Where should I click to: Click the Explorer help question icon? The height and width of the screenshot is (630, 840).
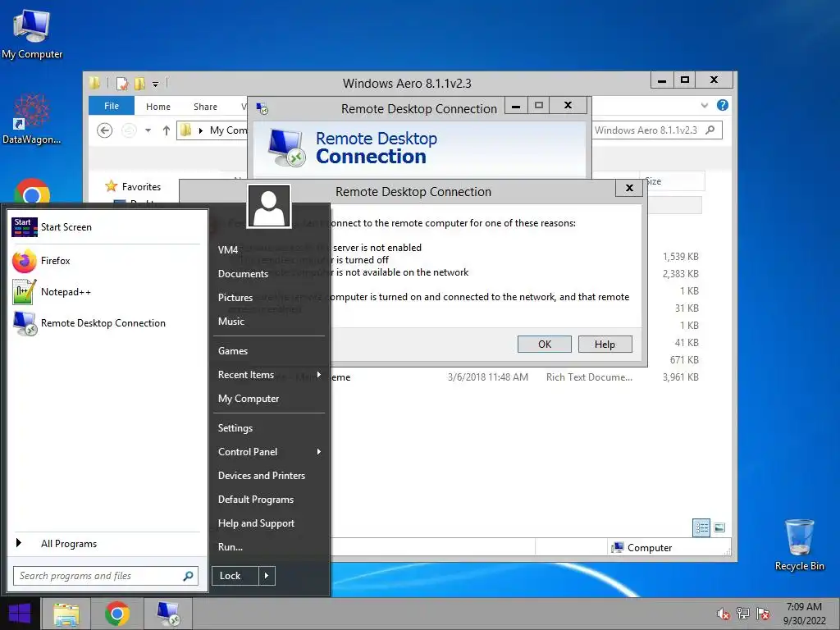(723, 106)
